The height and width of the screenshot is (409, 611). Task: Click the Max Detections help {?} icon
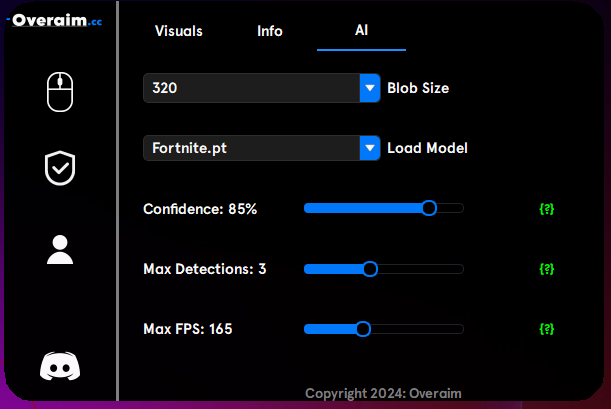pos(547,269)
